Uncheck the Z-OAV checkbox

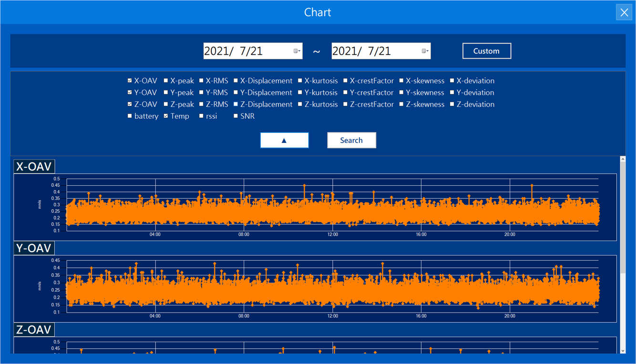130,104
